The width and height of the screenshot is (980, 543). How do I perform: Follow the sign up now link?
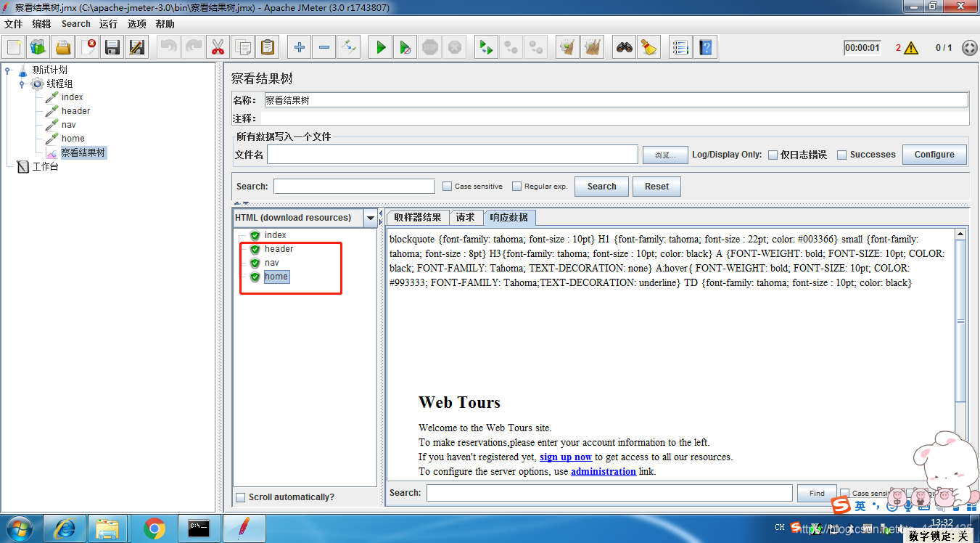point(566,457)
